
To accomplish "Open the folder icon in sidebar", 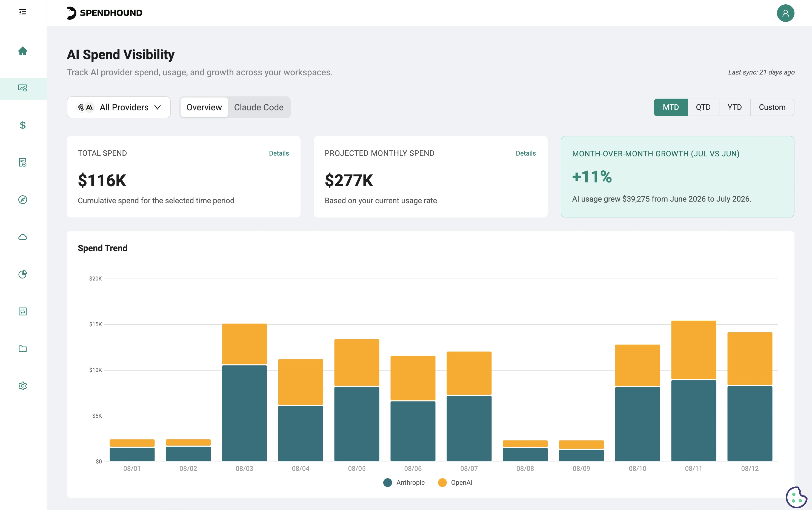I will point(22,349).
